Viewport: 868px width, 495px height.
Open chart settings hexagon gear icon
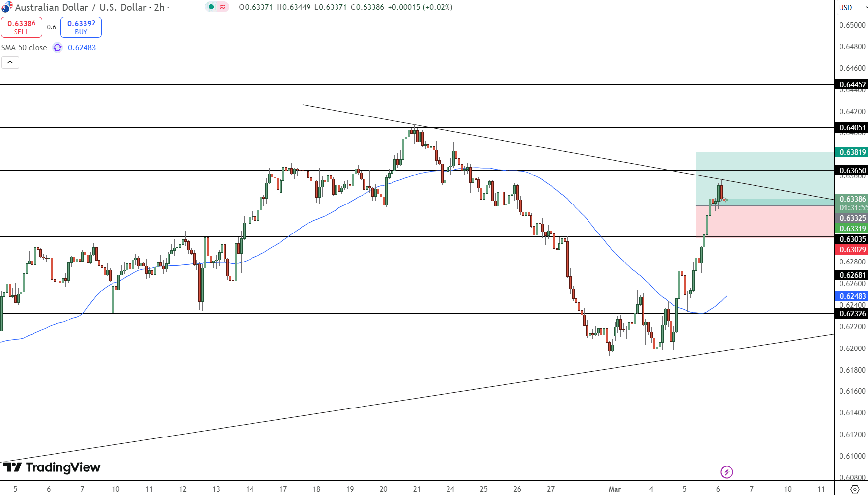click(x=855, y=489)
